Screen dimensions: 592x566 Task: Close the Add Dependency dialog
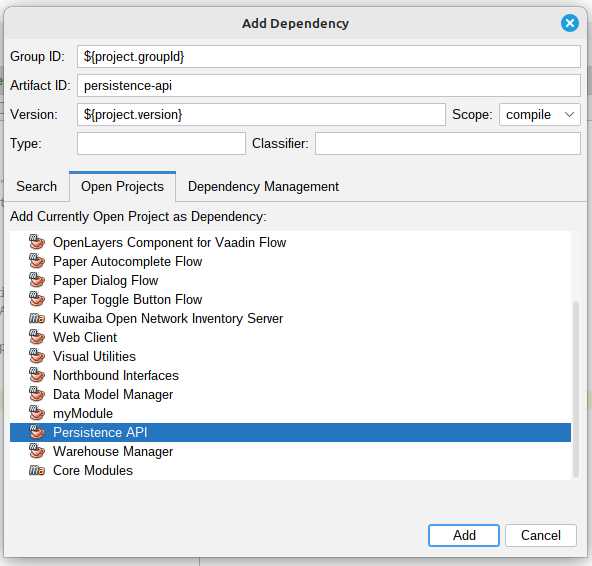[569, 23]
